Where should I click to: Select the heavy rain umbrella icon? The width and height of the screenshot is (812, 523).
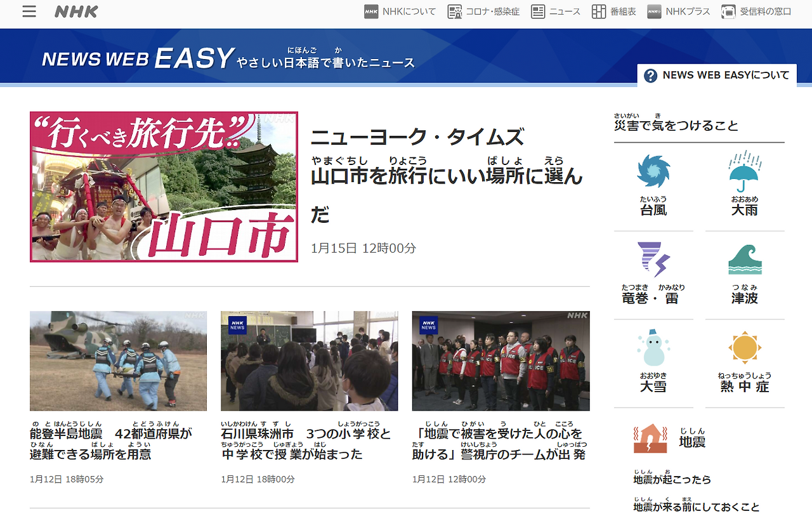(x=745, y=171)
